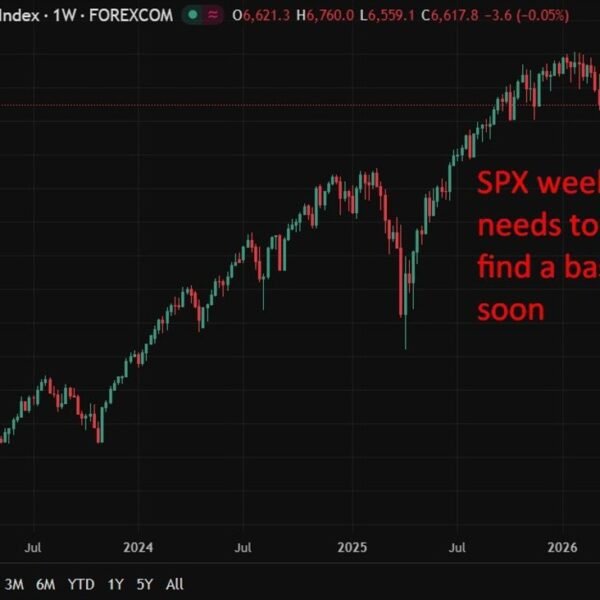Click the high value 6,760.0

pyautogui.click(x=330, y=15)
